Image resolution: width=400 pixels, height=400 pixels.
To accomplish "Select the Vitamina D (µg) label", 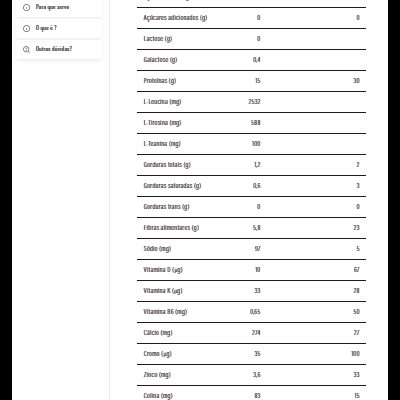I will [163, 270].
